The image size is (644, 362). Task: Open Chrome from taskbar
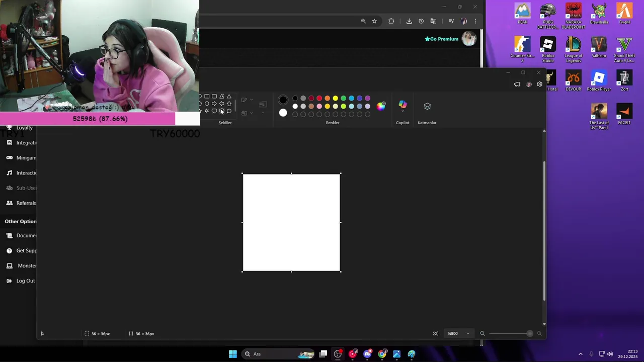point(382,354)
